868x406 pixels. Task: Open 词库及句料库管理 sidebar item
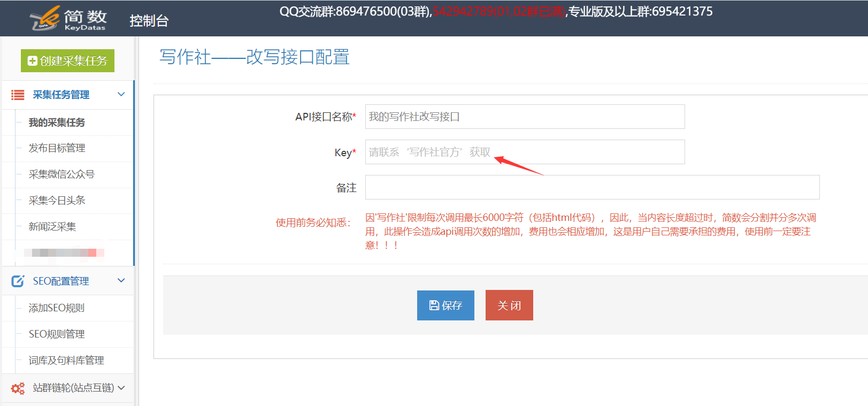pyautogui.click(x=66, y=361)
